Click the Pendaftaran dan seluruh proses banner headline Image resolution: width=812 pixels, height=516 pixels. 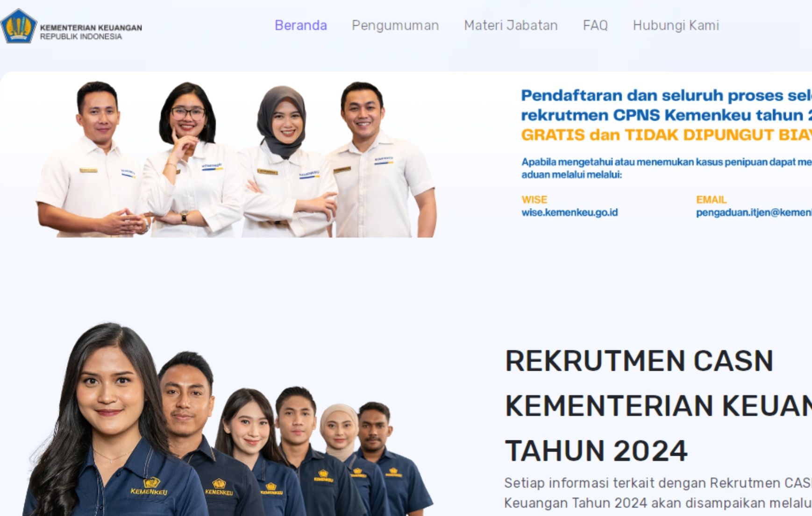(x=666, y=105)
